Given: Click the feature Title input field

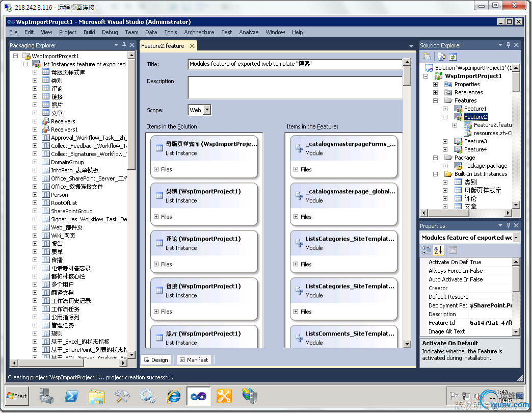Looking at the screenshot, I should click(295, 65).
